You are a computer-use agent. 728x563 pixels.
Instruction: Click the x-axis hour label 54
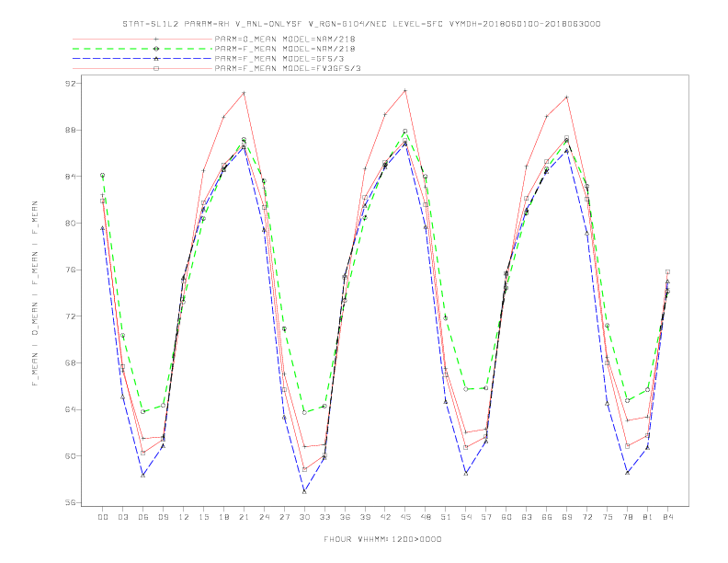click(x=466, y=517)
